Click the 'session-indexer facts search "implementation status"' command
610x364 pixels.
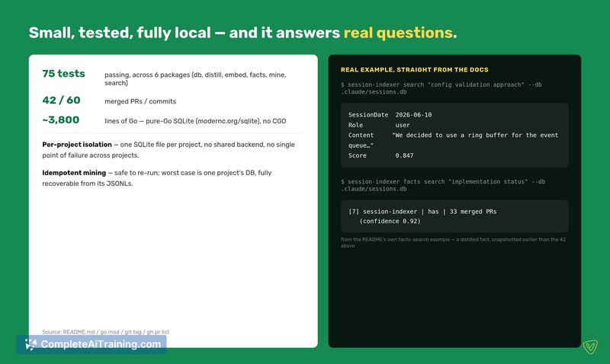[443, 185]
